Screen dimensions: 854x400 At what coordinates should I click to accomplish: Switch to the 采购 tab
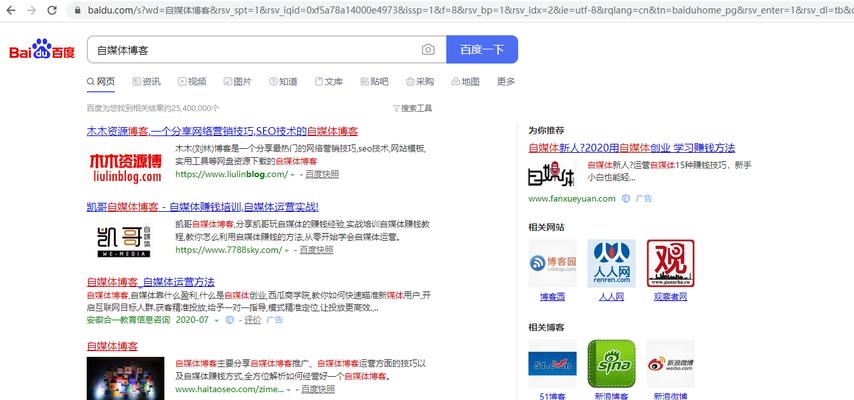pyautogui.click(x=420, y=82)
